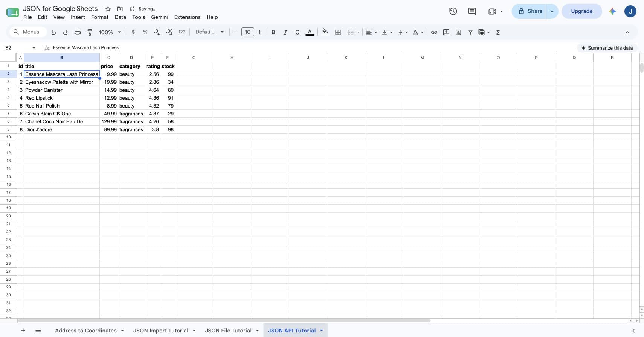This screenshot has width=644, height=337.
Task: Click the Insert link icon
Action: 434,32
